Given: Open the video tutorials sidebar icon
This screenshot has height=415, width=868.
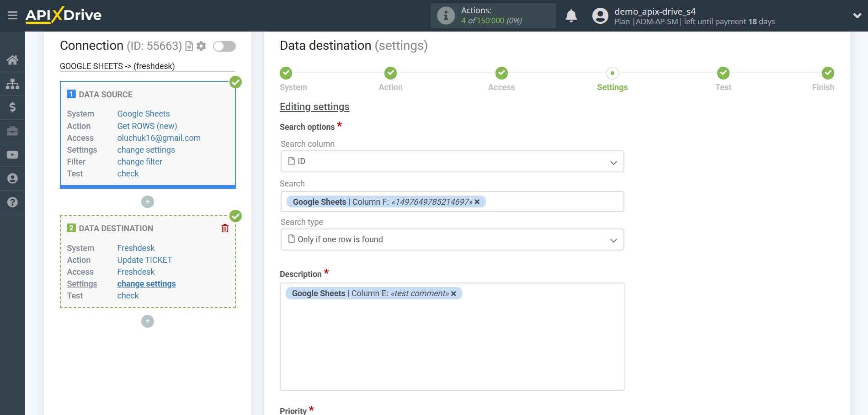Looking at the screenshot, I should [12, 155].
